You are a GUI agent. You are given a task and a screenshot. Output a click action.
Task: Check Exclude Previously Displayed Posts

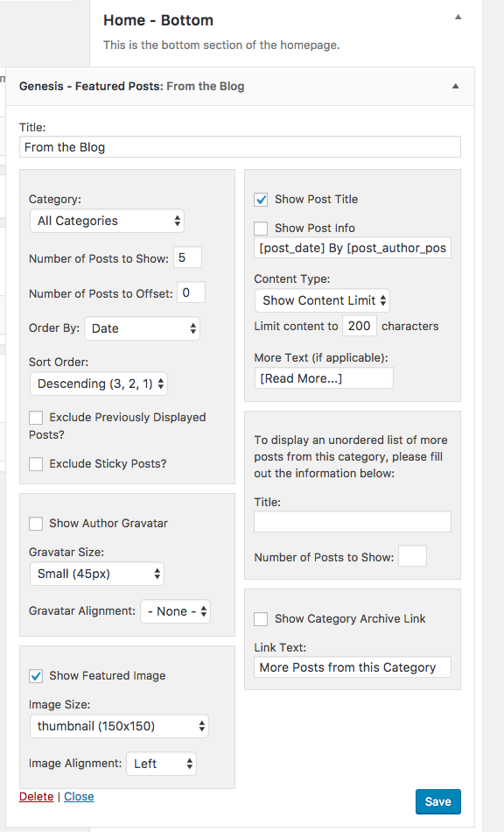36,418
